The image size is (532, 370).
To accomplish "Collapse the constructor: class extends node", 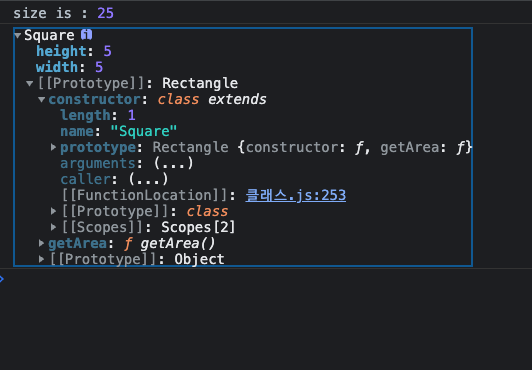I will point(41,99).
